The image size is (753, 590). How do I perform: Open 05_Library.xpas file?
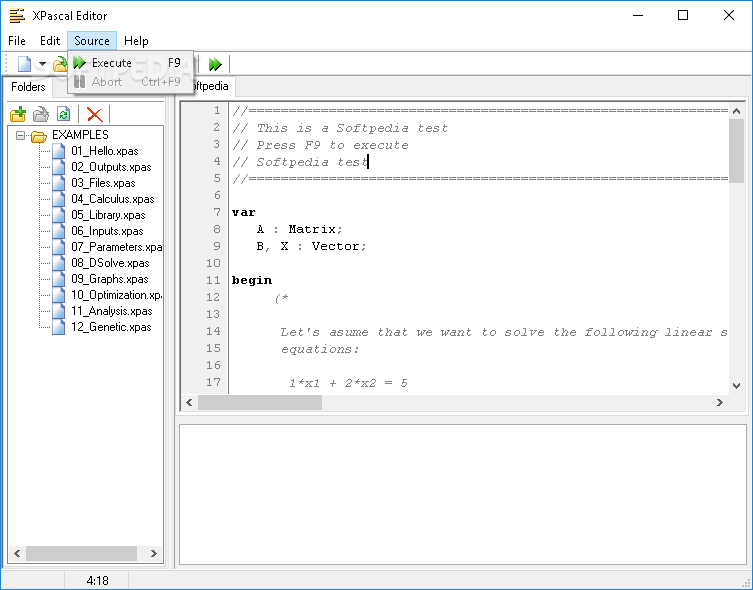coord(108,215)
